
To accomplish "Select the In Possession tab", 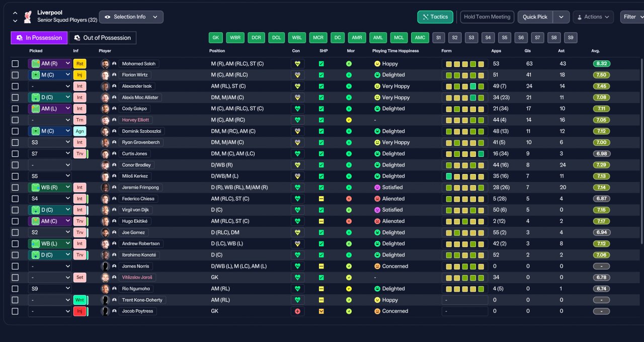I will 39,38.
